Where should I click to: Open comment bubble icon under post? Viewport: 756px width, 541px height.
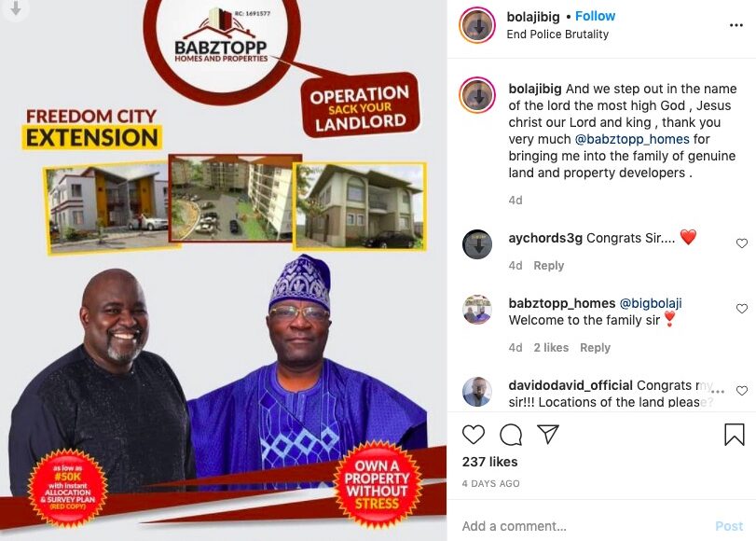pyautogui.click(x=511, y=435)
